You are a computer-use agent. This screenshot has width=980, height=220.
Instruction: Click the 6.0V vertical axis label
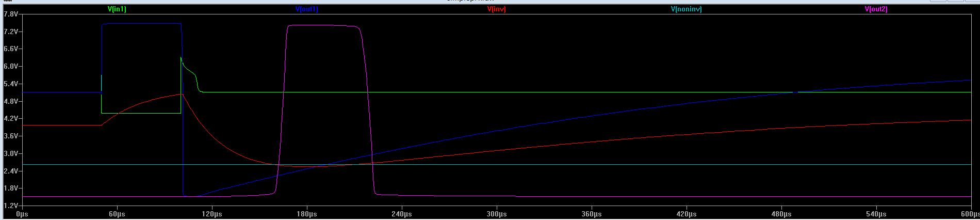tap(11, 66)
